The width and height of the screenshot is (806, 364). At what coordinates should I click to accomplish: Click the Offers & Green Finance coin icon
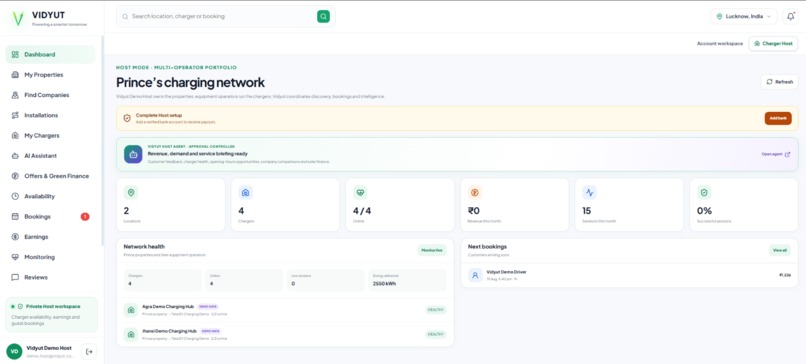coord(15,176)
